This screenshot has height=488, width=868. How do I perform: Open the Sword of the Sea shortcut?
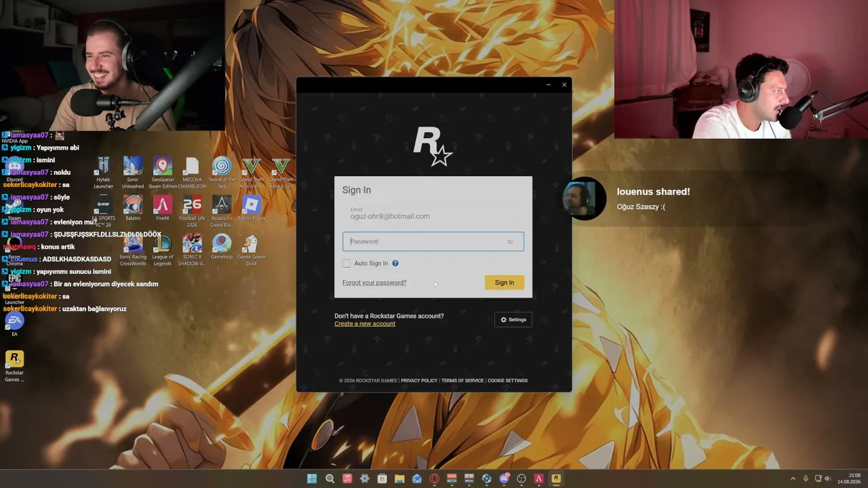[x=222, y=172]
